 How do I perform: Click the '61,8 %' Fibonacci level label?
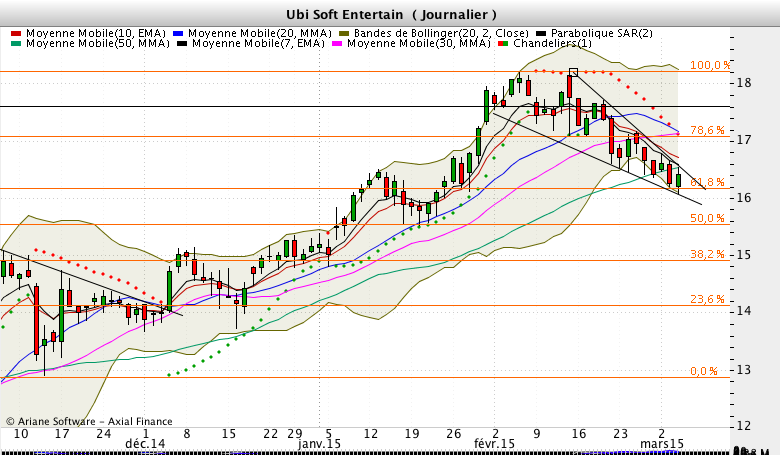(x=707, y=182)
